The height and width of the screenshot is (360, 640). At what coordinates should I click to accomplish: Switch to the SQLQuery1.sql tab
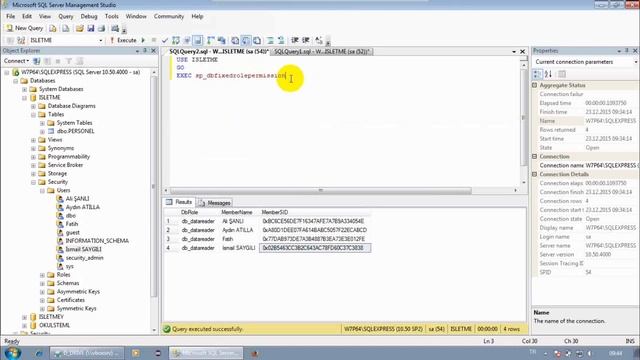(x=321, y=51)
